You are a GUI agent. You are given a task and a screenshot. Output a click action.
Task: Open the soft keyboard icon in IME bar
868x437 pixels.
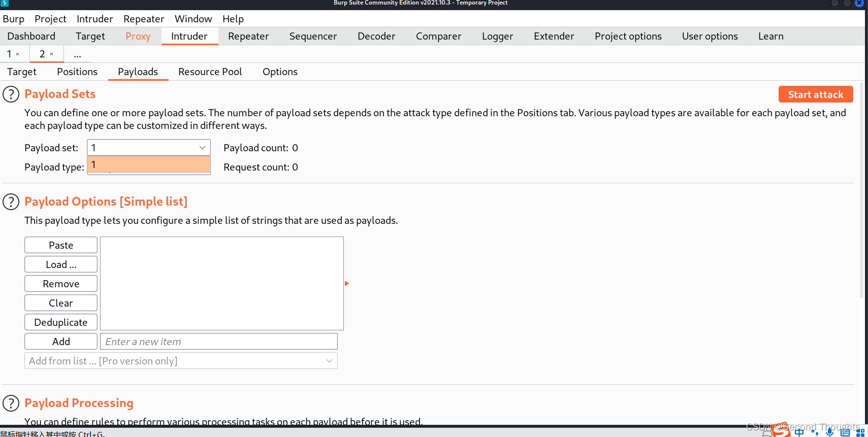(845, 432)
